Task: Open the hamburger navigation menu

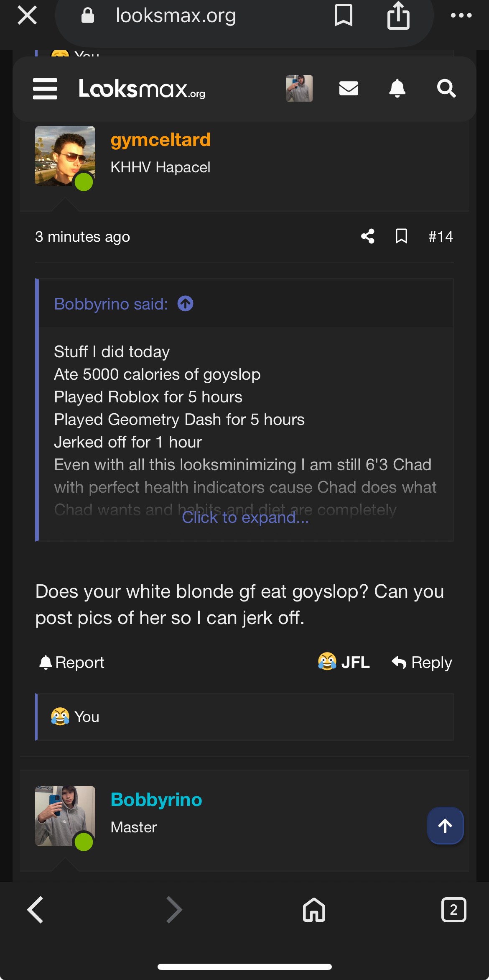Action: point(45,89)
